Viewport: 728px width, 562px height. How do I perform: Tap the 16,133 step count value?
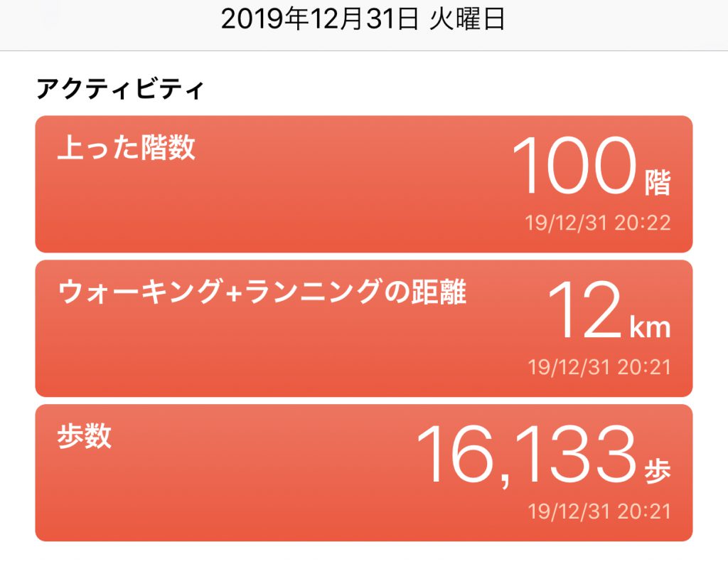[525, 455]
